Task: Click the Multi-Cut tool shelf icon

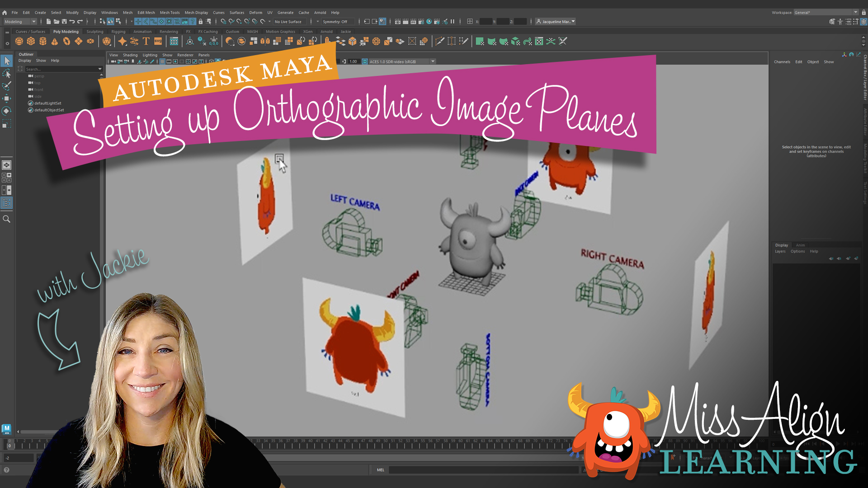Action: pos(439,42)
